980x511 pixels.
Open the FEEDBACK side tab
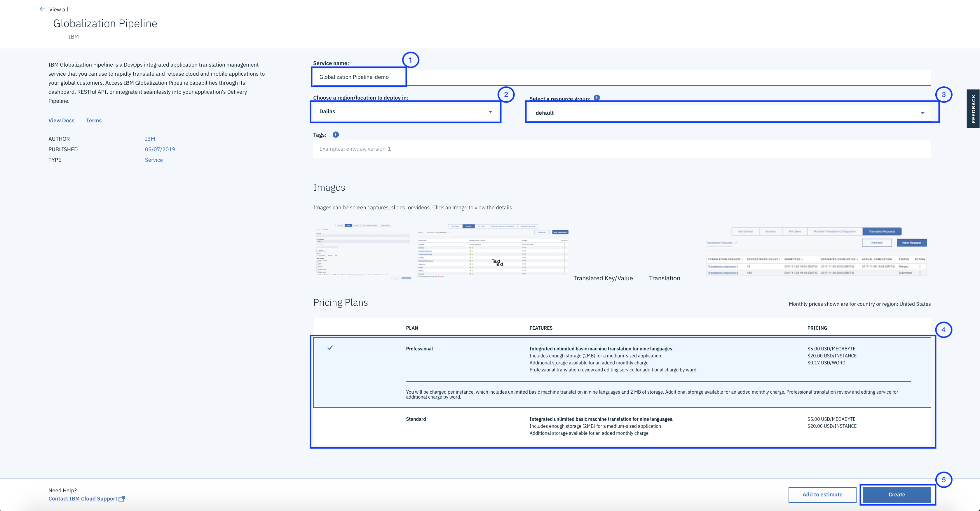pyautogui.click(x=973, y=109)
